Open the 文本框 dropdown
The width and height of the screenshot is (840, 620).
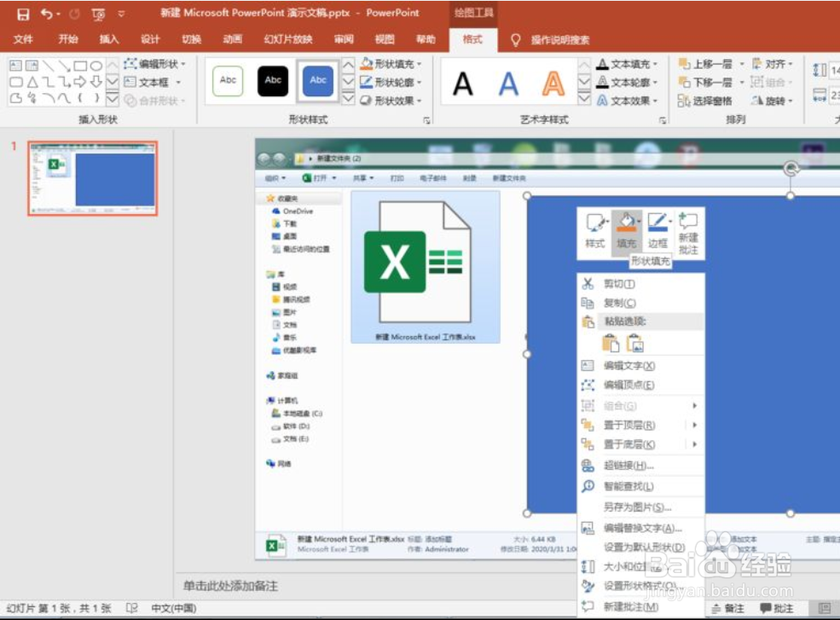pyautogui.click(x=153, y=83)
